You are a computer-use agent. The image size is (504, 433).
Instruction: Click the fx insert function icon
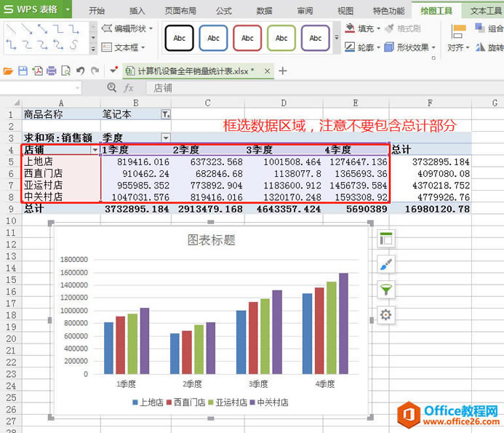click(x=129, y=88)
